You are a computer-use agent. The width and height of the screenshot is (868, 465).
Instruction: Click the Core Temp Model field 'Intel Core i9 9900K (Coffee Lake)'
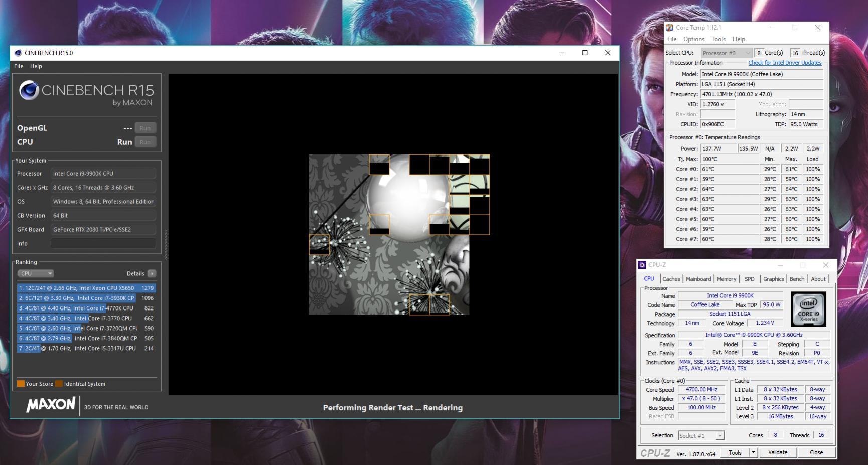[762, 74]
